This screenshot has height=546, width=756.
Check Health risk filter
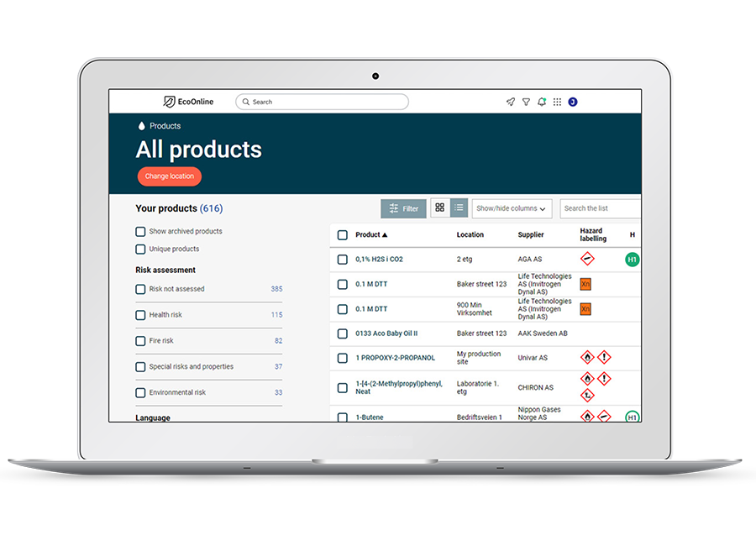[x=140, y=315]
